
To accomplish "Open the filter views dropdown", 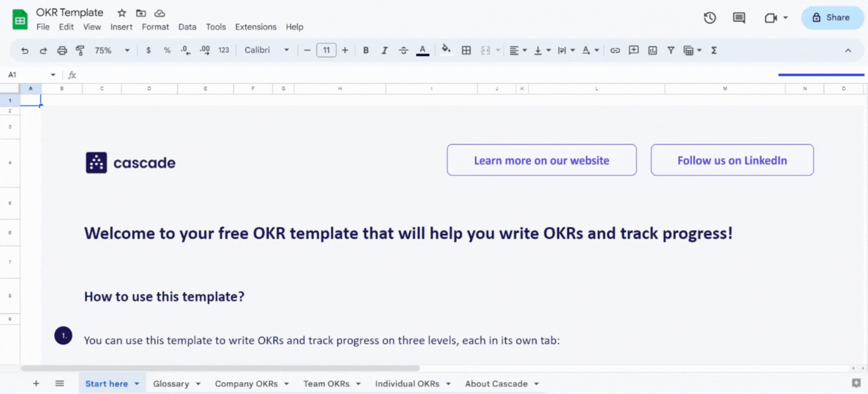I will pos(692,50).
